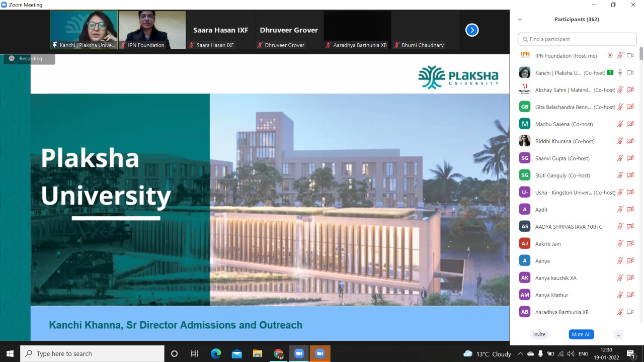The height and width of the screenshot is (362, 644).
Task: Click Akshay Sahni's muted microphone icon
Action: tap(620, 90)
